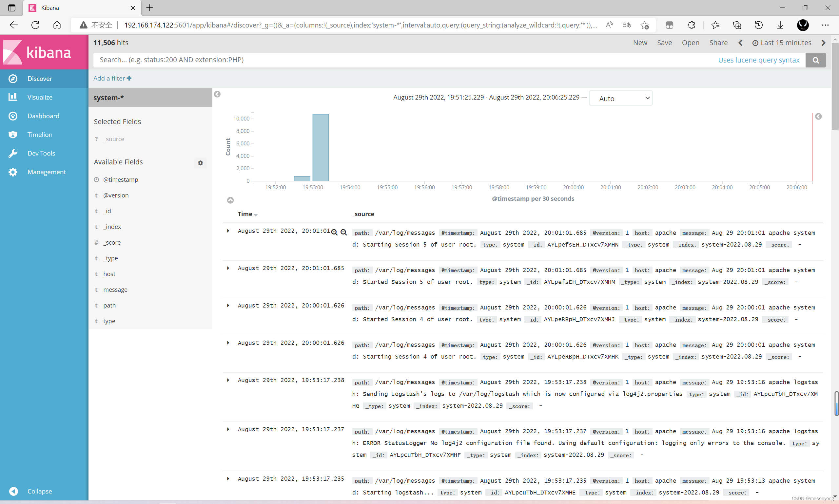Click the Save menu item

pos(664,43)
